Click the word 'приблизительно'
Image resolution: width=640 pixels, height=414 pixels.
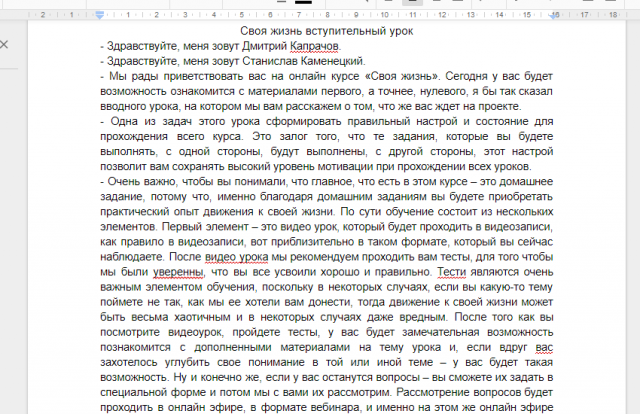(313, 242)
